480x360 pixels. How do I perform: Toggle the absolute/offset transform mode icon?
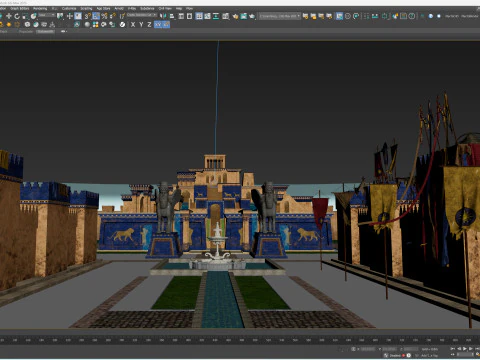[353, 349]
